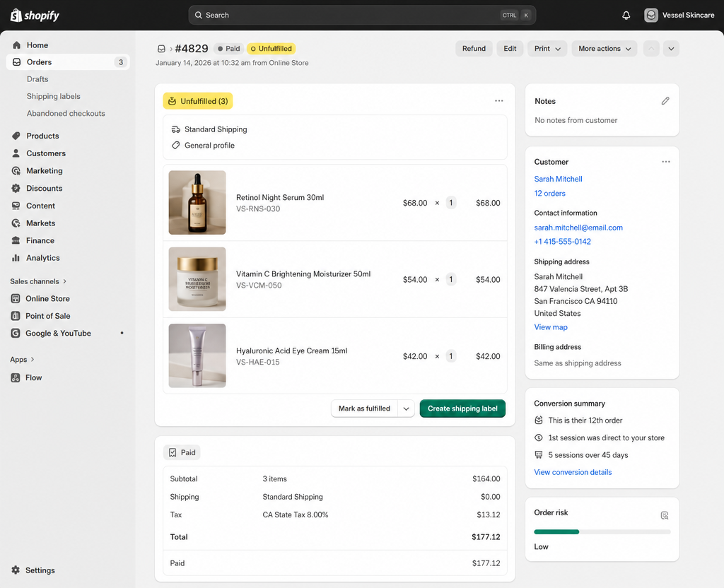Open the Order risk analysis icon

665,515
